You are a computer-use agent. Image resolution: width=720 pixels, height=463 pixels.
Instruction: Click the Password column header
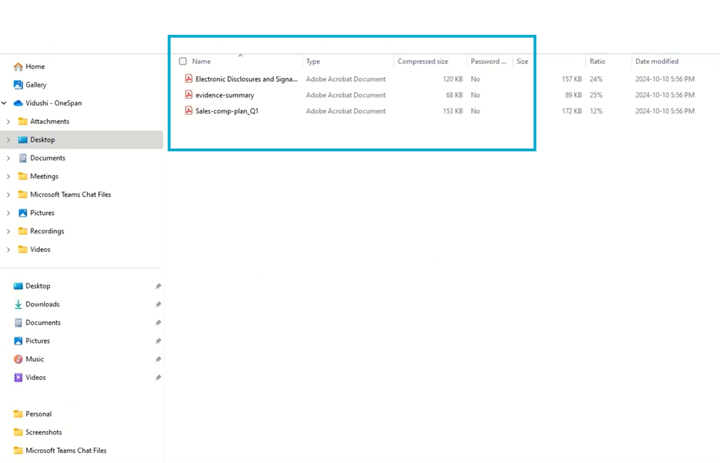pos(488,61)
